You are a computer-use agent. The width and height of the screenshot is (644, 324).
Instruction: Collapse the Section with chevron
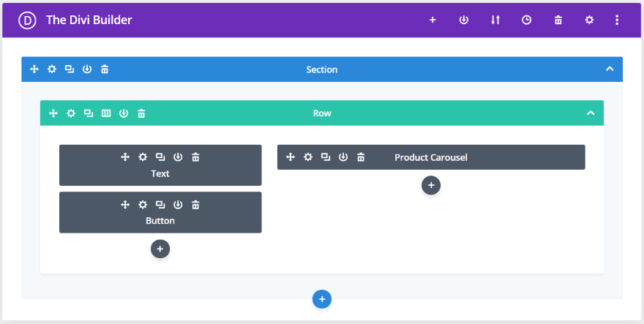pos(610,69)
